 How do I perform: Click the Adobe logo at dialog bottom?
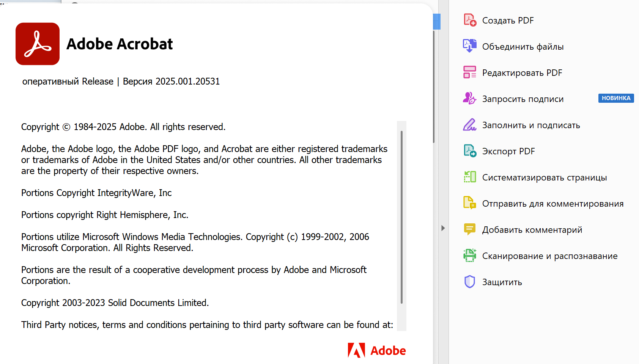click(377, 351)
